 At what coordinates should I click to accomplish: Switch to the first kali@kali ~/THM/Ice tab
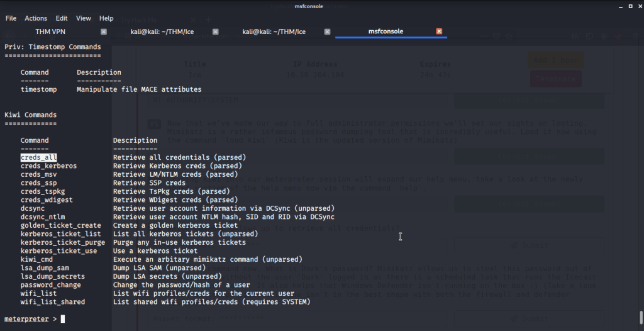pyautogui.click(x=161, y=31)
